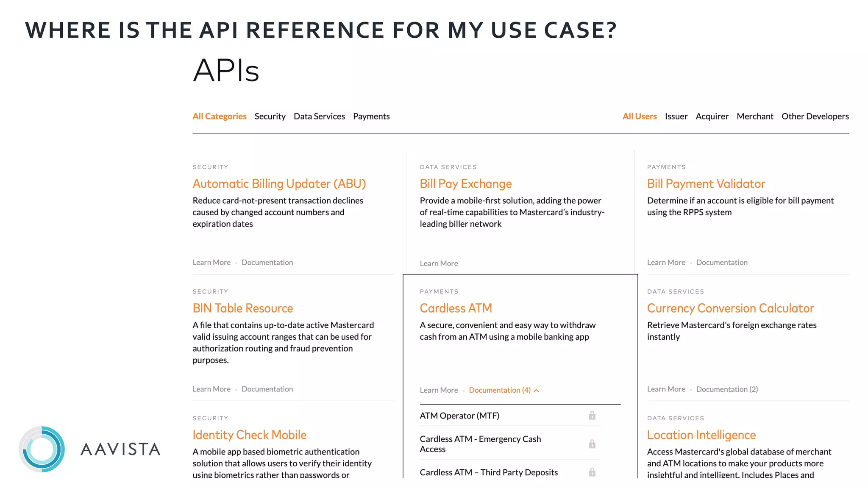Collapse Cardless ATM Documentation (4) list
This screenshot has height=488, width=868.
point(504,390)
